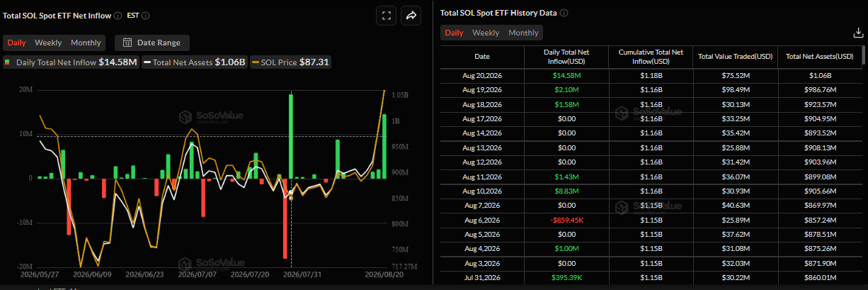Click Total Net Assets(USD) column header
The height and width of the screenshot is (290, 868).
point(820,57)
